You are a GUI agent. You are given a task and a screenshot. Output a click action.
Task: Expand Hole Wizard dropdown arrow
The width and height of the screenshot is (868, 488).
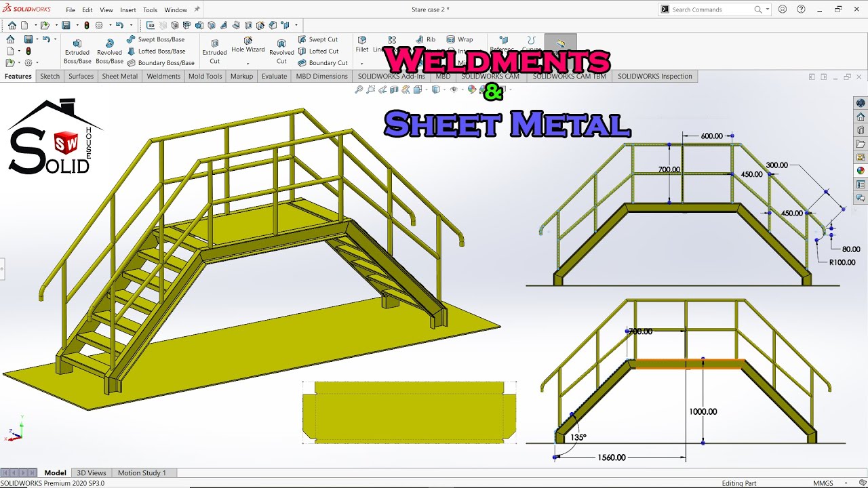pyautogui.click(x=248, y=64)
